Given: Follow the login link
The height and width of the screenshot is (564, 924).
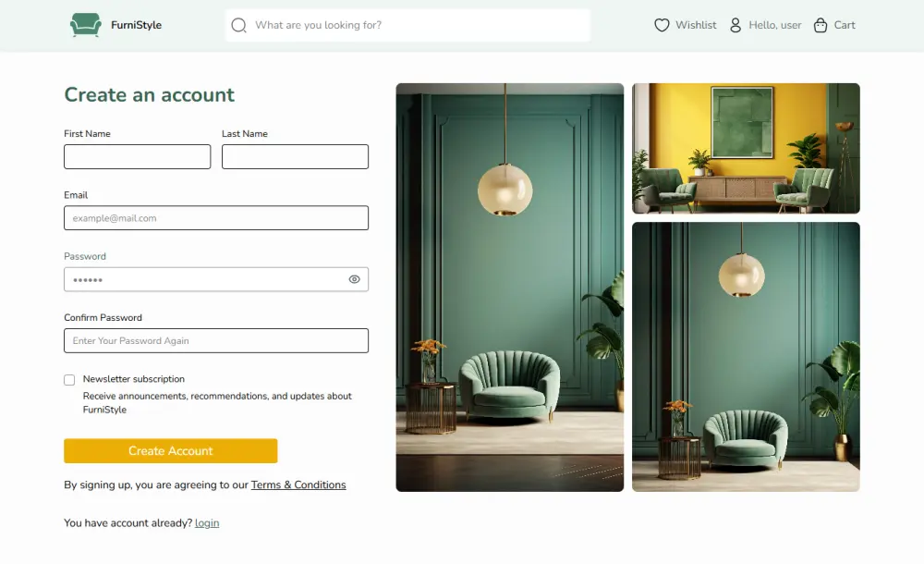Looking at the screenshot, I should click(207, 523).
